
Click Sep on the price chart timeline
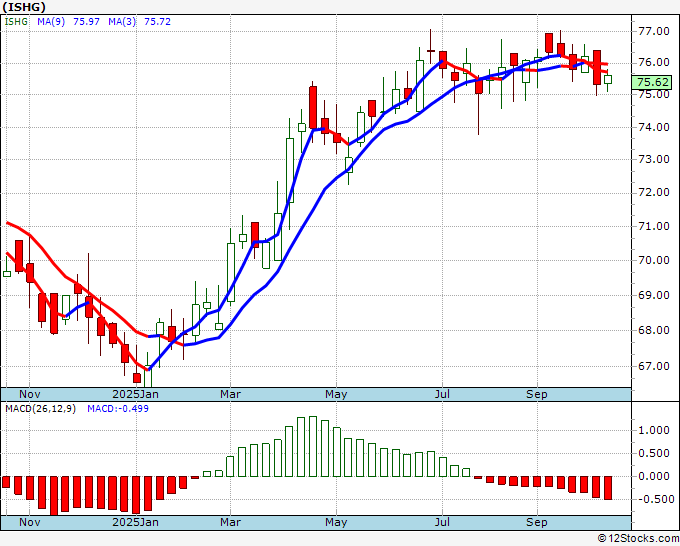click(x=537, y=395)
